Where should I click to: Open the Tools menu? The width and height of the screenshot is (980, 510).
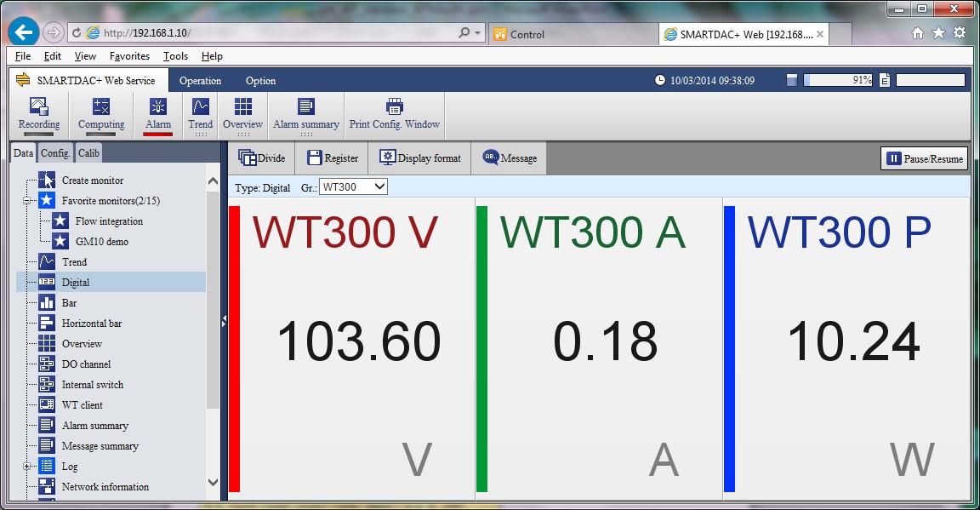[x=175, y=56]
